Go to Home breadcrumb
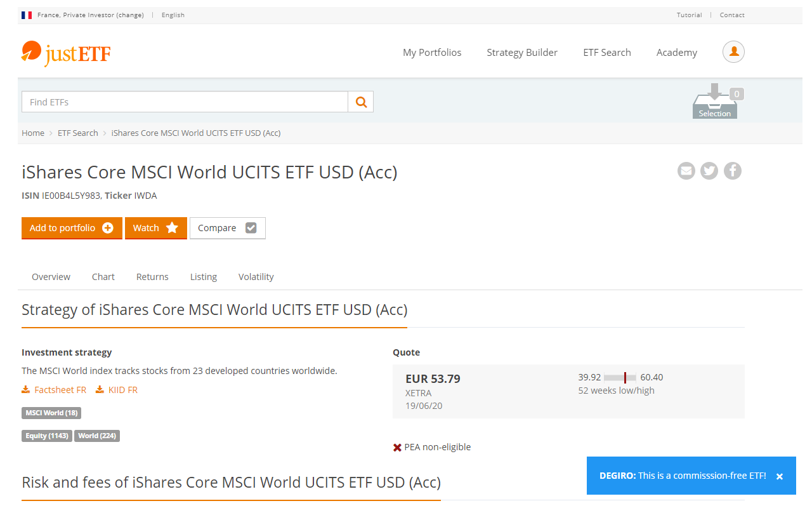The image size is (812, 508). [33, 133]
